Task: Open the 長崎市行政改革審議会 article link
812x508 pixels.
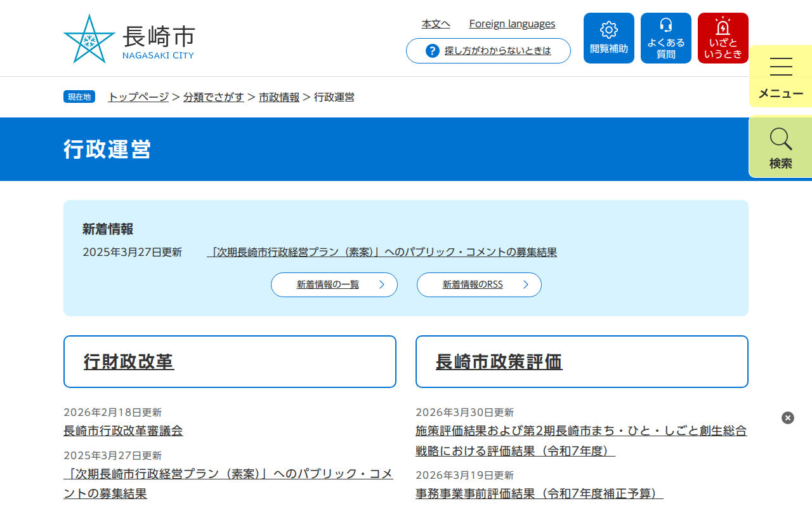Action: tap(122, 431)
